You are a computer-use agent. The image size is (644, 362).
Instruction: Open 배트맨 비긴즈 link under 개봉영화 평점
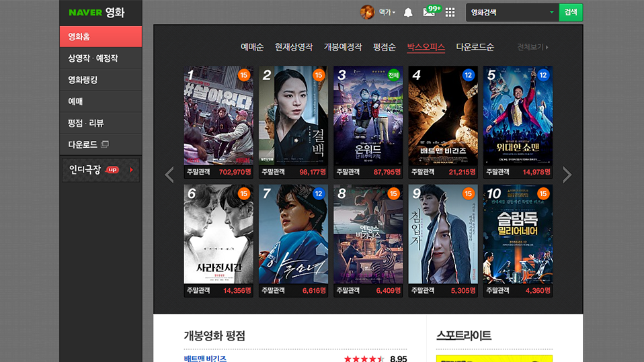point(205,359)
